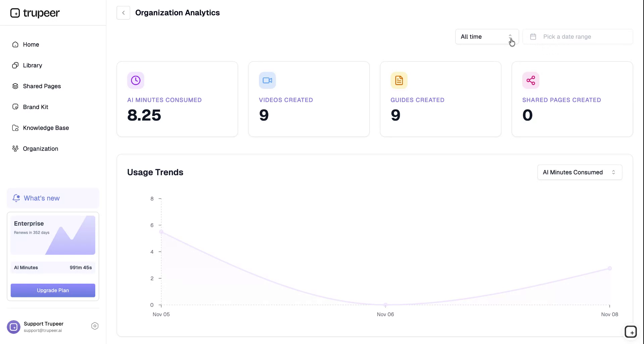Expand the All time period dropdown
This screenshot has height=344, width=644.
tap(486, 37)
